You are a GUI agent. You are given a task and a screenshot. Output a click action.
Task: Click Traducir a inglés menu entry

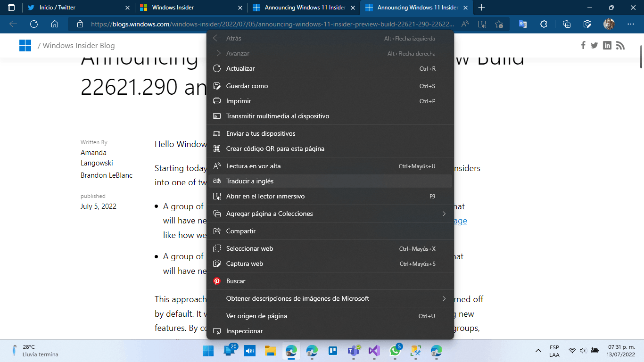(x=330, y=181)
